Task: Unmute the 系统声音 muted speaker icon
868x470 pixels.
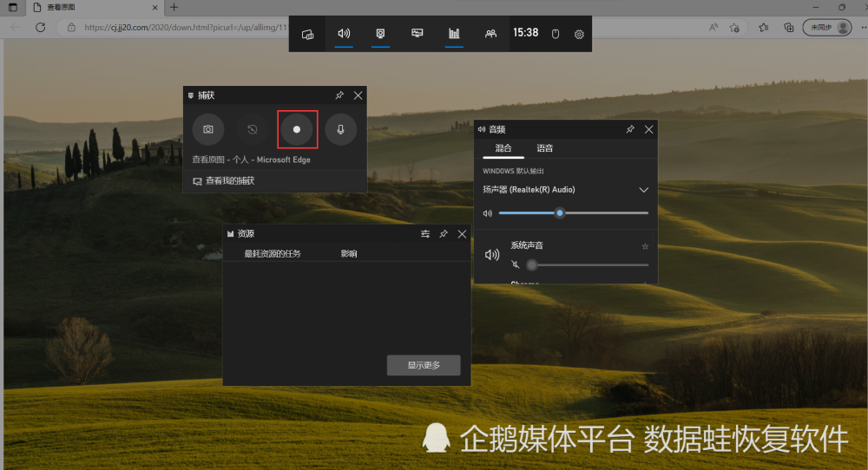Action: point(516,264)
